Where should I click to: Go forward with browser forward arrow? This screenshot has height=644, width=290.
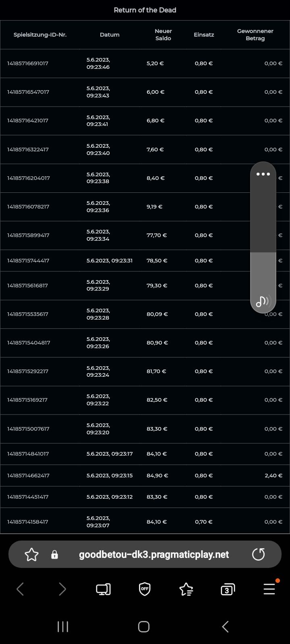pyautogui.click(x=62, y=589)
